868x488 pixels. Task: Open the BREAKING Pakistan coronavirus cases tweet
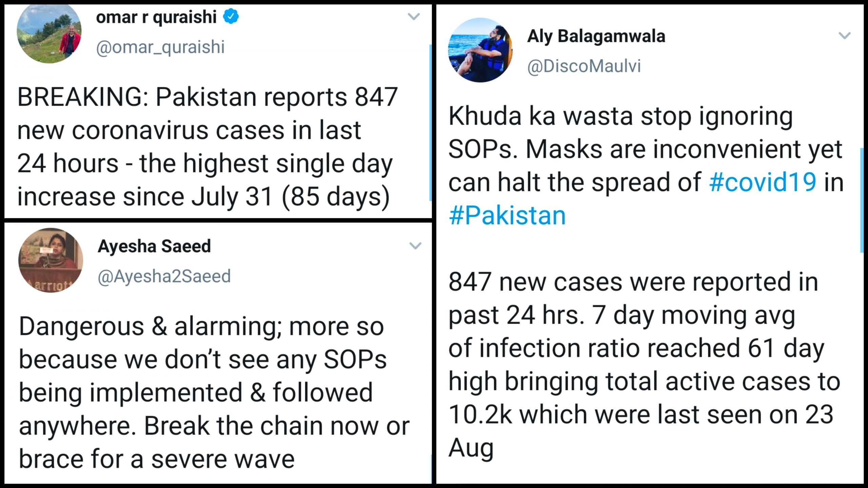coord(207,147)
